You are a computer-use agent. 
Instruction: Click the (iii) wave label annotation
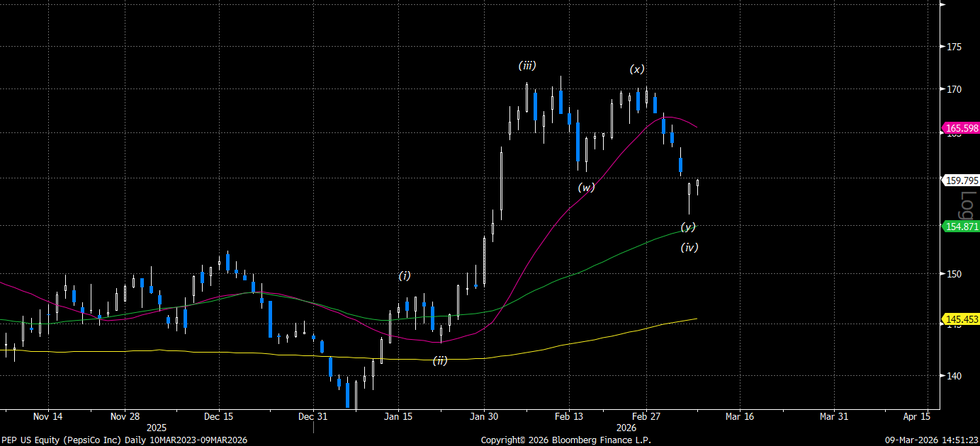pos(526,66)
